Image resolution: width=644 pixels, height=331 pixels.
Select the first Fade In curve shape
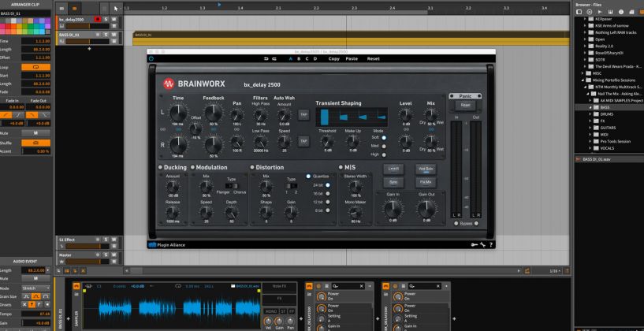(x=6, y=114)
